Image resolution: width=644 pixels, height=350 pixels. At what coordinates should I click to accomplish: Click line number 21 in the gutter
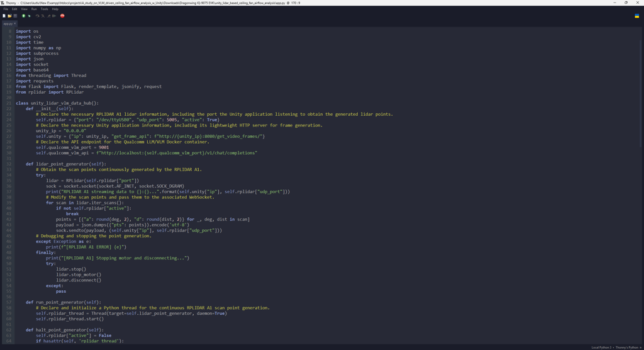click(9, 103)
